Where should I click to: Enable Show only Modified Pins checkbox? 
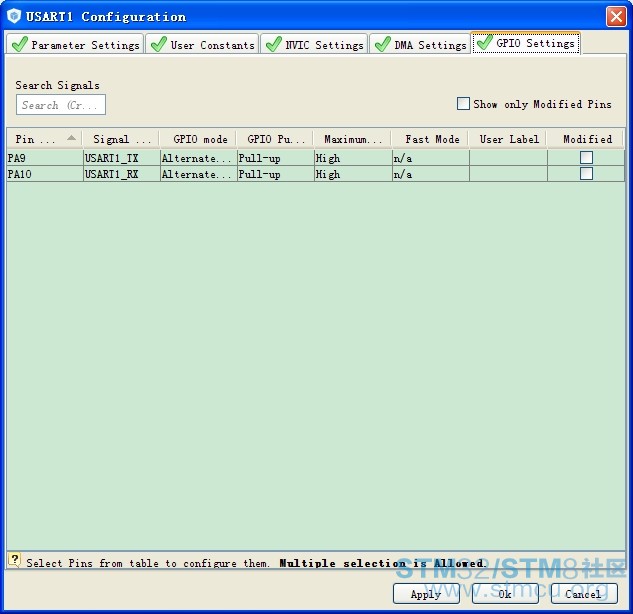(x=463, y=104)
